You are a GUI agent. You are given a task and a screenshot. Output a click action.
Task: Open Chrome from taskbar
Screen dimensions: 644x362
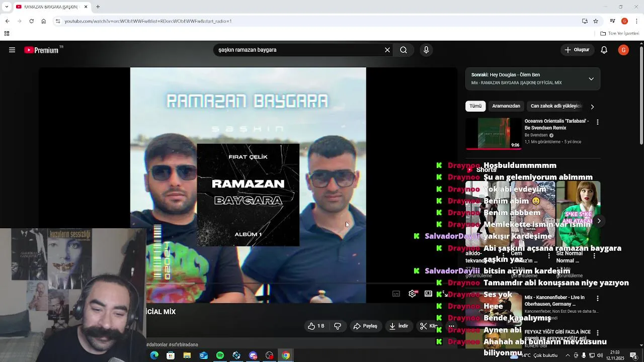coord(286,355)
